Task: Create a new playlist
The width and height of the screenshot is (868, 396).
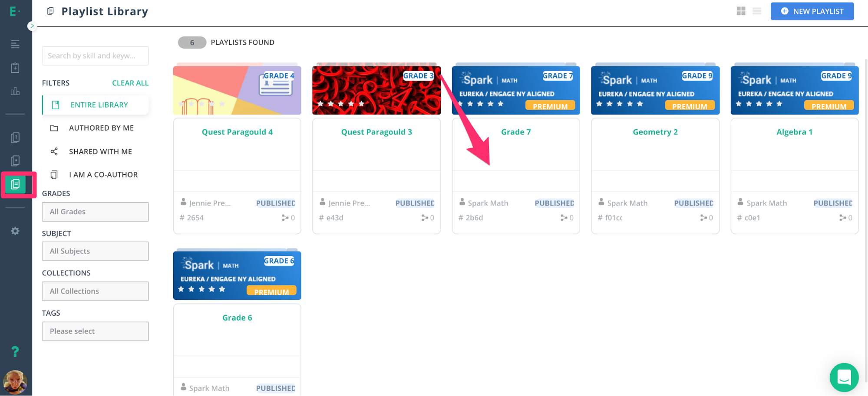Action: (812, 11)
